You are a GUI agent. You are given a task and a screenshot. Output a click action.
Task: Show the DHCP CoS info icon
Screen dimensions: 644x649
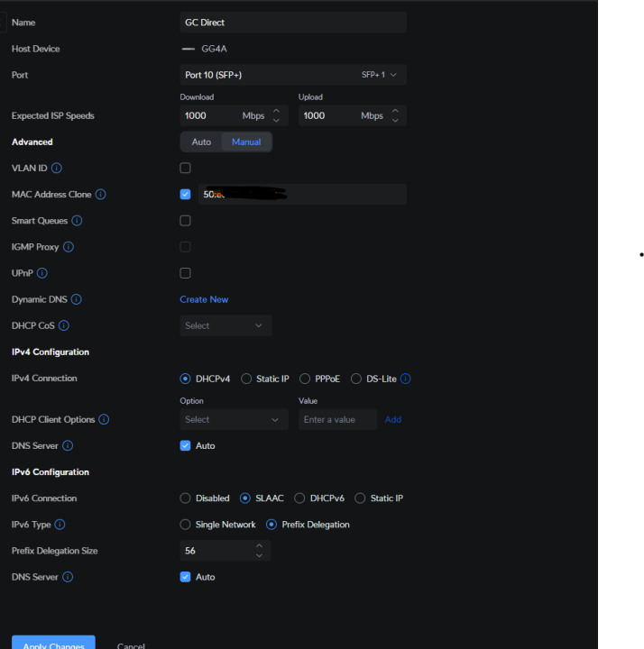tap(64, 325)
